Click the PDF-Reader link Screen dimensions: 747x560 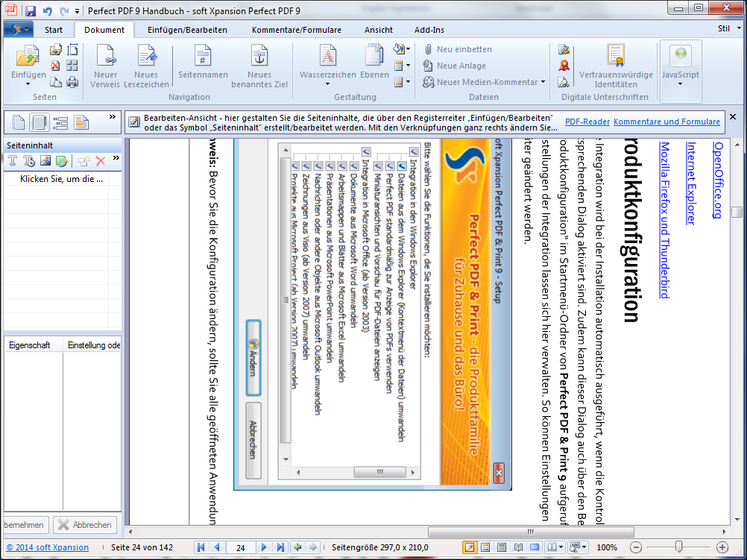point(587,122)
